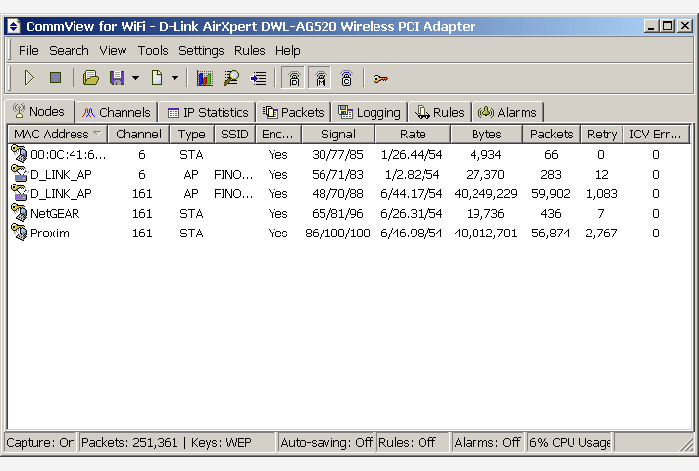Switch to the IP Statistics tab
The height and width of the screenshot is (471, 699).
[208, 112]
